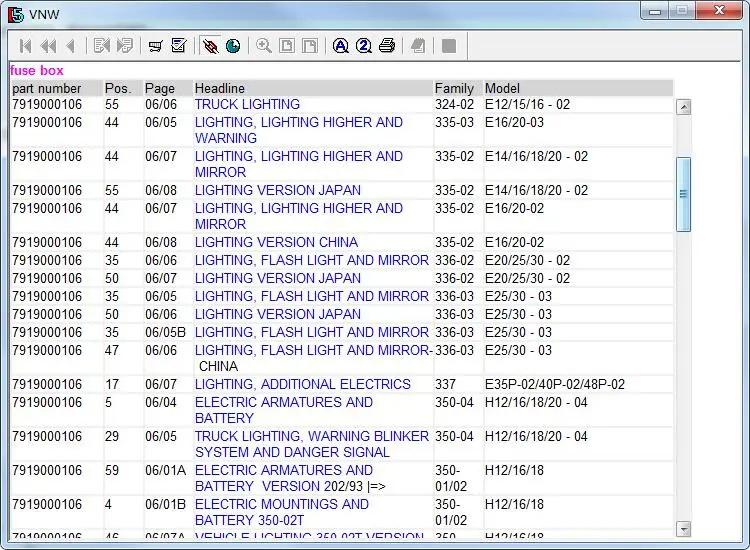Open LIGHTING, FLASH LIGHT AND MIRROR-CHINA link
750x550 pixels.
point(313,358)
